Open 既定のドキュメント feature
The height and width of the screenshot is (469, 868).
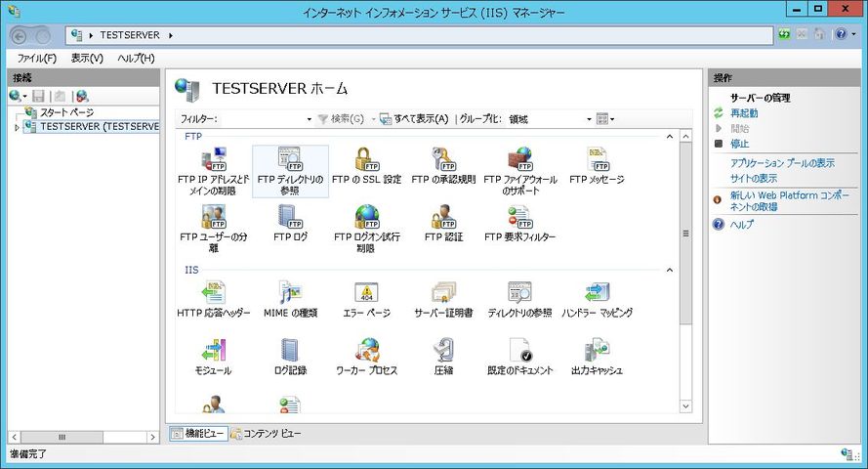520,358
